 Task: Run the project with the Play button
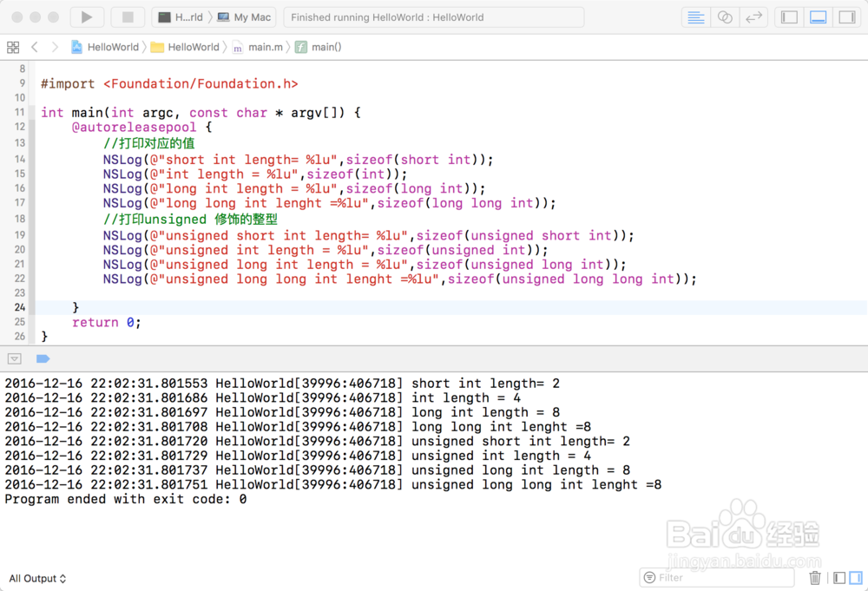pyautogui.click(x=87, y=17)
